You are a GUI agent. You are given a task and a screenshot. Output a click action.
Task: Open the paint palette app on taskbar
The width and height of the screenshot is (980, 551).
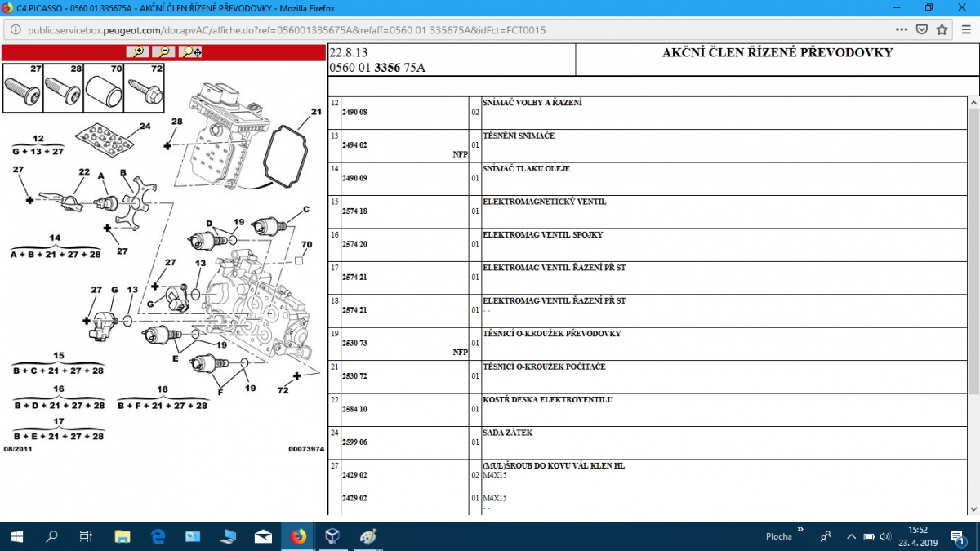click(368, 536)
